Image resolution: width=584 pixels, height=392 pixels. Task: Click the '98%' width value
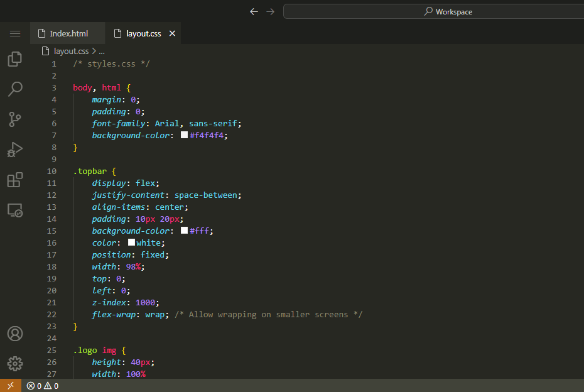pos(133,267)
